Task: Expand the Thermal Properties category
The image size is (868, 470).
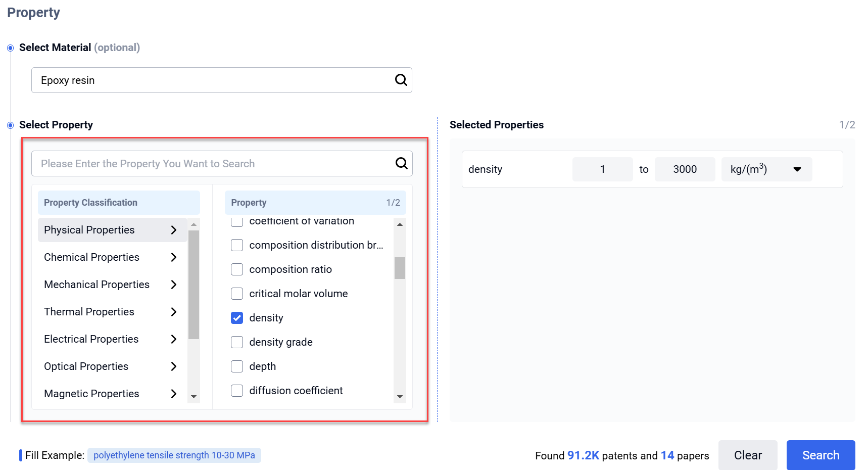Action: tap(174, 312)
